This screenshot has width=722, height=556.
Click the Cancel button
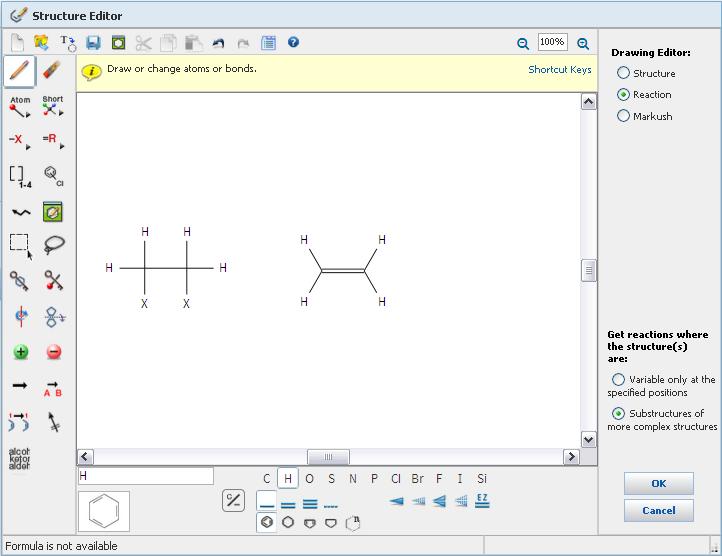(x=658, y=510)
